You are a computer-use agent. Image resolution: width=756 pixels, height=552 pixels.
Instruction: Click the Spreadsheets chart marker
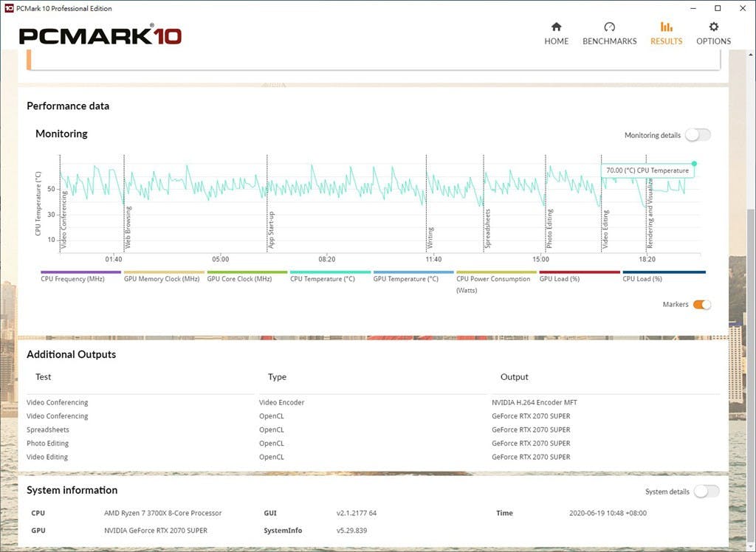click(x=487, y=229)
